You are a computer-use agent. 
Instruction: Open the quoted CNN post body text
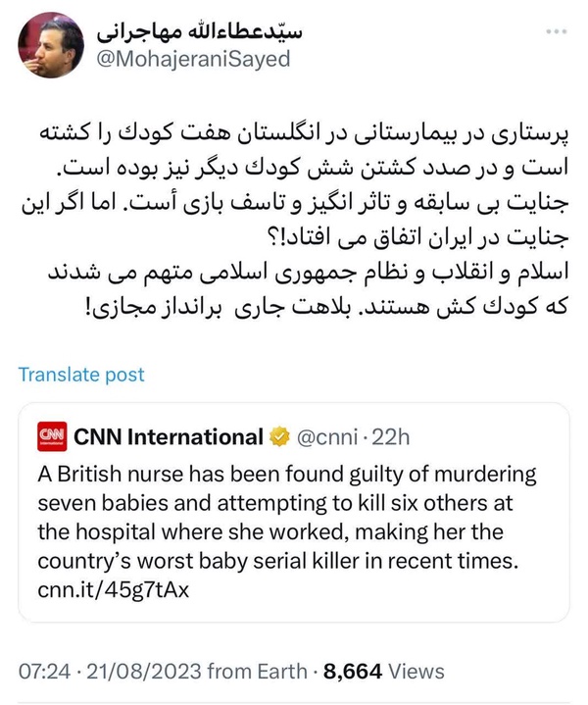pos(287,531)
